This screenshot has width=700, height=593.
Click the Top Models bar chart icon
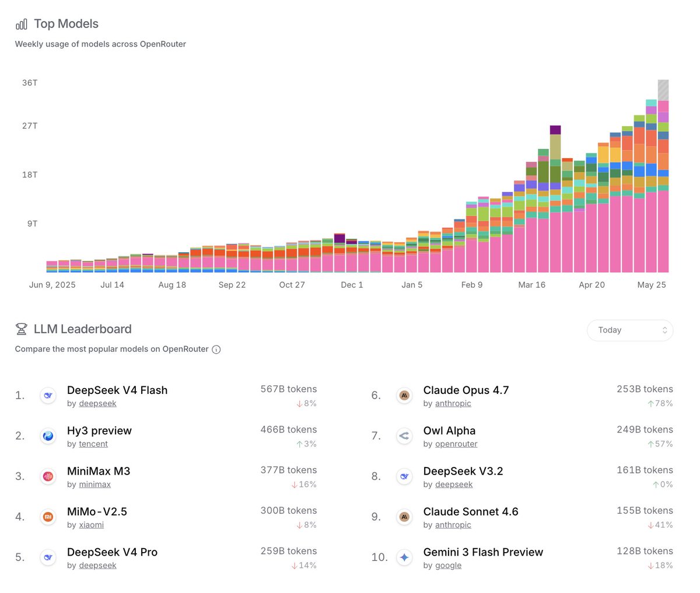[x=22, y=24]
